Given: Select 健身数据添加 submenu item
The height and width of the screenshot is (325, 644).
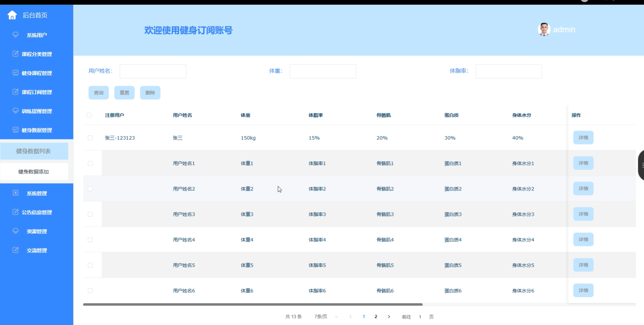Looking at the screenshot, I should tap(34, 172).
